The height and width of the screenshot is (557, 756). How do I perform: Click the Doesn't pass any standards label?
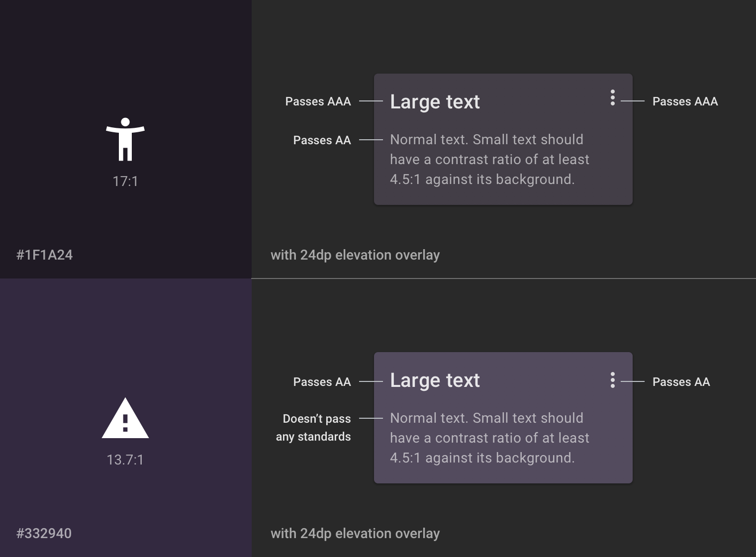pyautogui.click(x=314, y=428)
